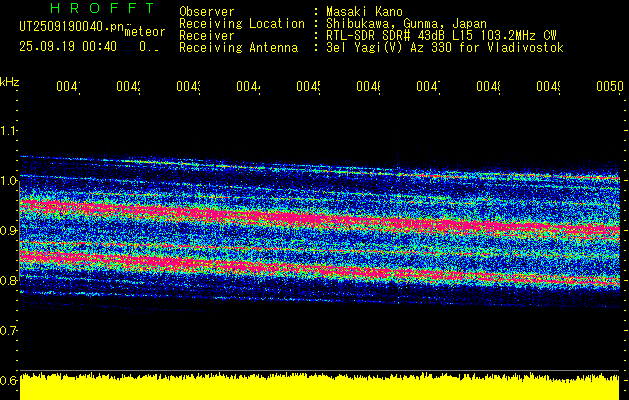Click the 1.0 frequency axis tick
The width and height of the screenshot is (629, 400).
coord(10,181)
